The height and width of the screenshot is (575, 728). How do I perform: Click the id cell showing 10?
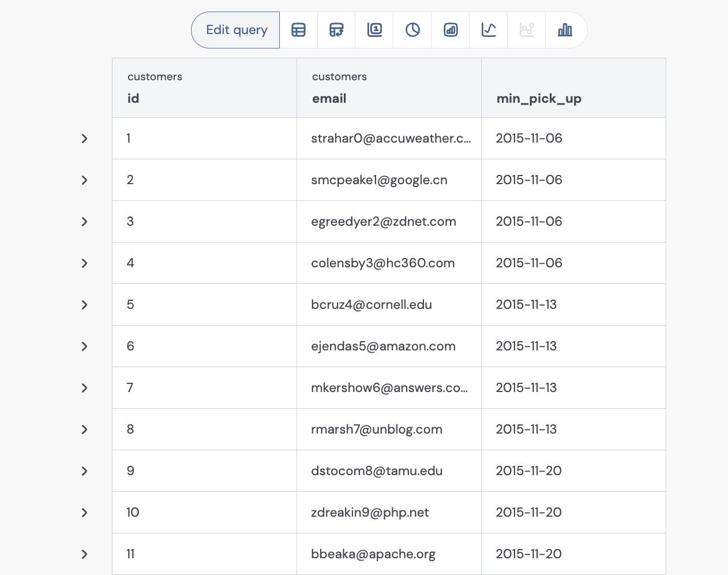click(205, 513)
